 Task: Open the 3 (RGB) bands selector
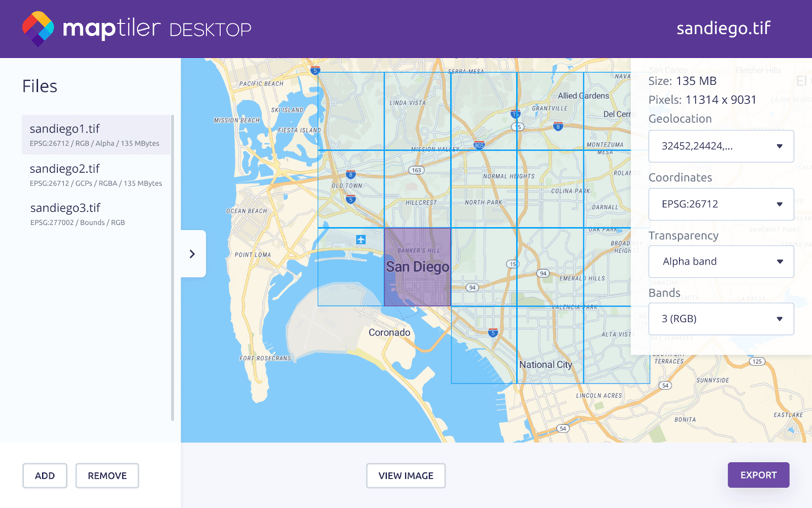[x=721, y=319]
